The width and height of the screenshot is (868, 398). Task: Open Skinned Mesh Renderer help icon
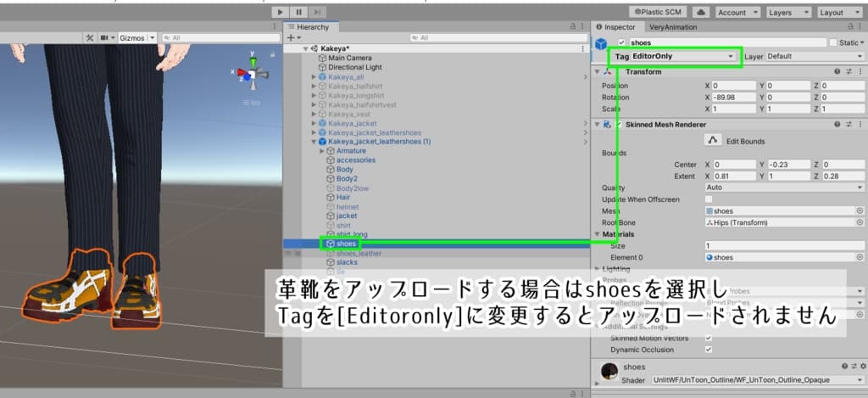837,125
